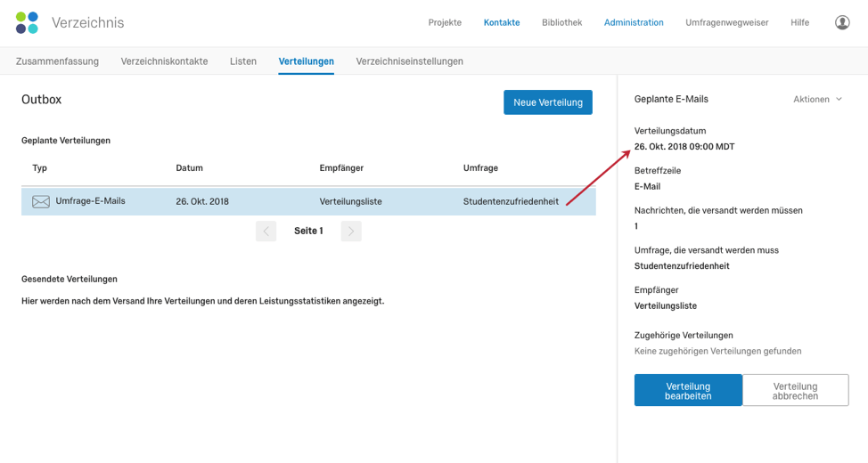Click the envelope icon in Umfrage-E-Mails row
The image size is (868, 463).
[x=40, y=201]
